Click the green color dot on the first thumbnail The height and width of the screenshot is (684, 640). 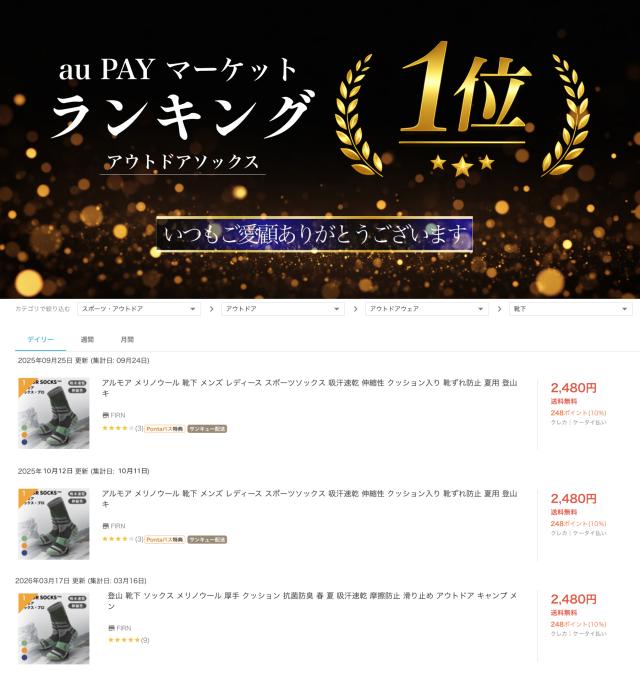pyautogui.click(x=24, y=428)
